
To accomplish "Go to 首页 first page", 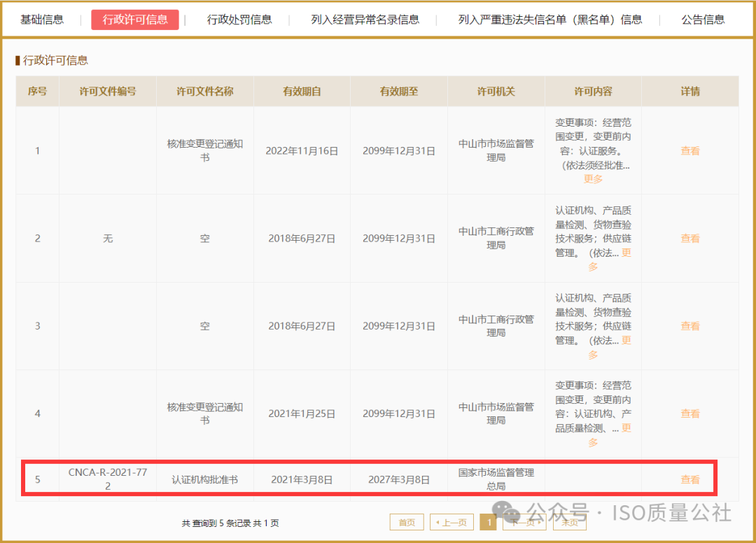I will click(407, 522).
